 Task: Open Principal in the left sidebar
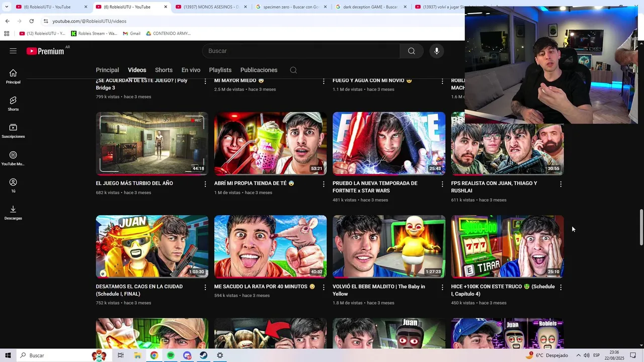pos(13,77)
